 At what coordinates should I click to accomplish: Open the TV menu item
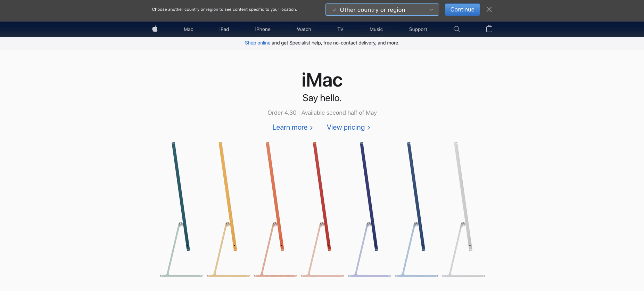[x=340, y=30]
